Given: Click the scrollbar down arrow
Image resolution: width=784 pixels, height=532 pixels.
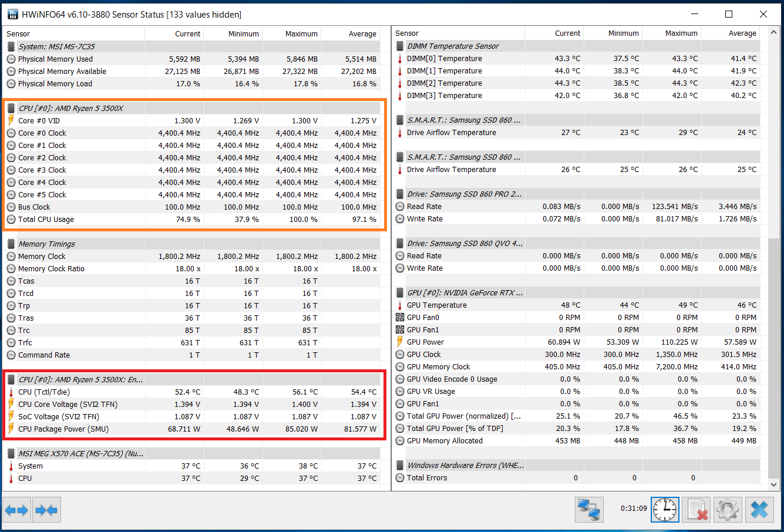Looking at the screenshot, I should [x=773, y=484].
